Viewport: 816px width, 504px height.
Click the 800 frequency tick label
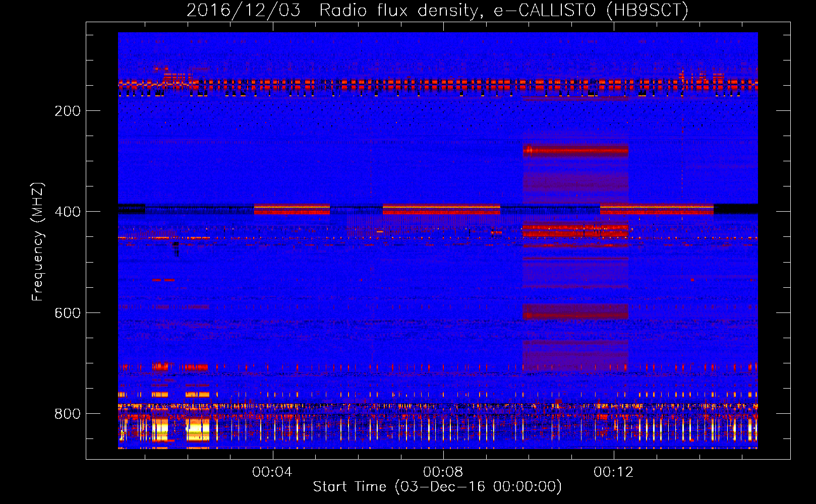[68, 414]
